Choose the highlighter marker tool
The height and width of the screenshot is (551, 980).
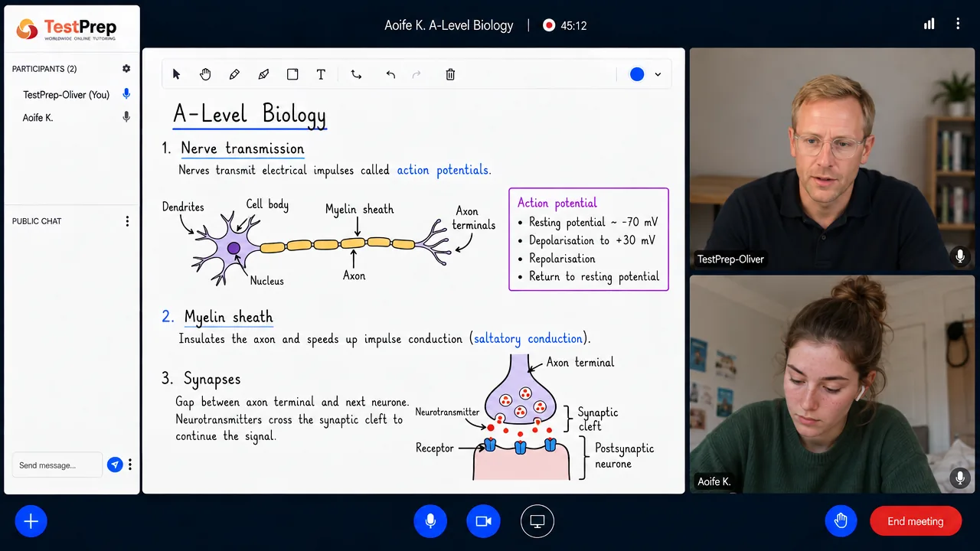pyautogui.click(x=263, y=74)
